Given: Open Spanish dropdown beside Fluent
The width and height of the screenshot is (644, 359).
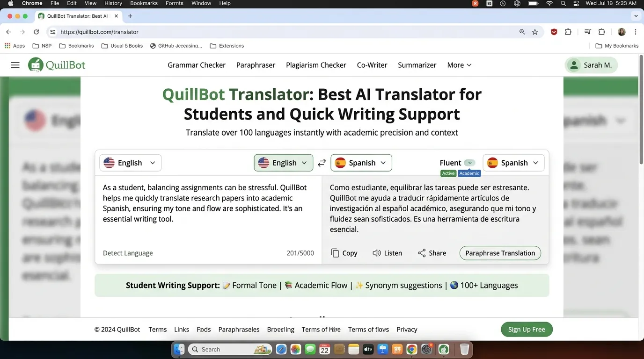Looking at the screenshot, I should coord(513,163).
